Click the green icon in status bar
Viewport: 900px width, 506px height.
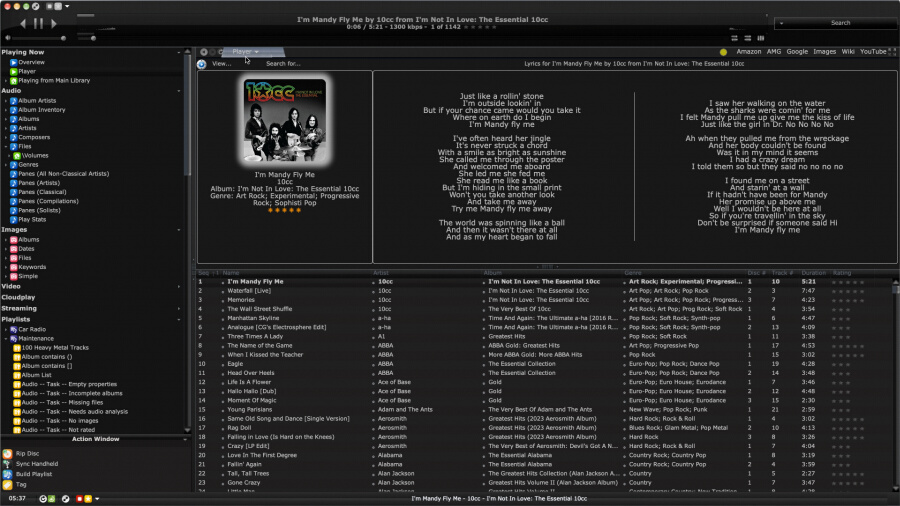(52, 499)
